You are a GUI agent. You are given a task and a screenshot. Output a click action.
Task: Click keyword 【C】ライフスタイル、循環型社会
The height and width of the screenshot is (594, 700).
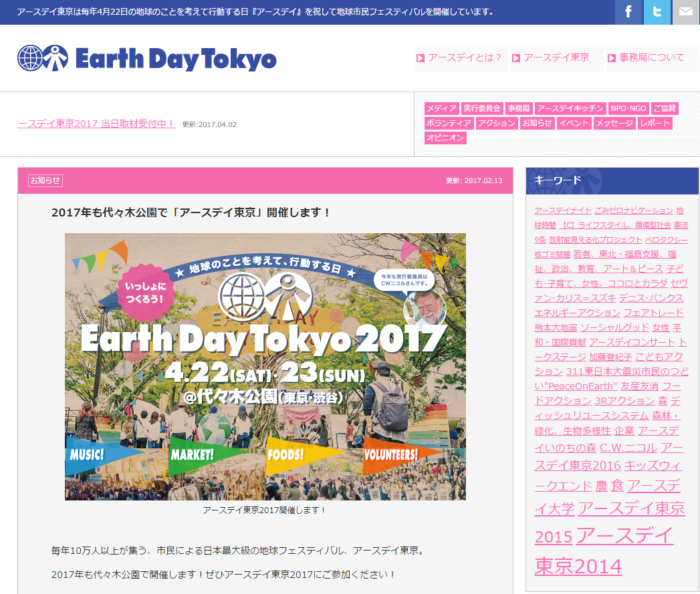tap(615, 225)
